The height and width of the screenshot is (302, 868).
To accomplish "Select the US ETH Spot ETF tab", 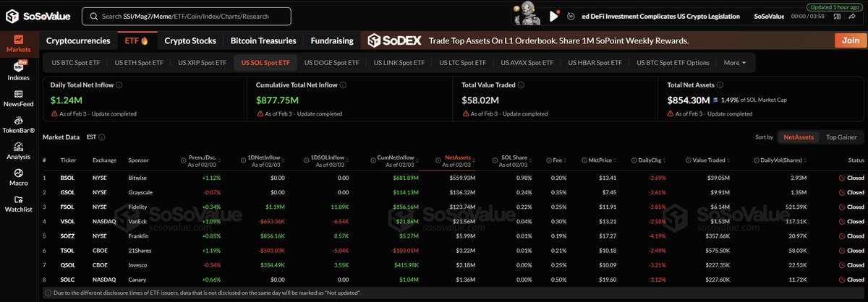I will pyautogui.click(x=137, y=63).
